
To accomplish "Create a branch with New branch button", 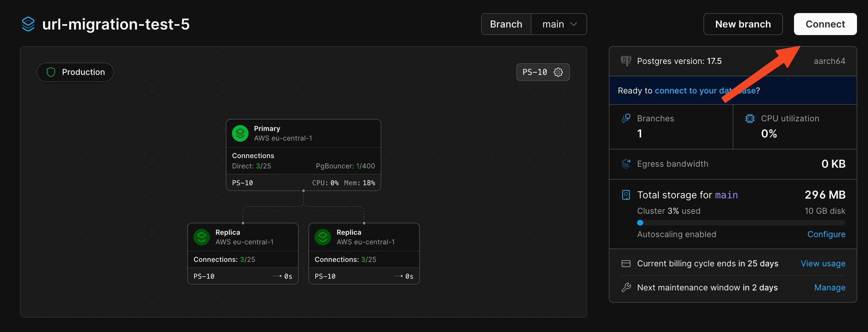I will pos(743,24).
